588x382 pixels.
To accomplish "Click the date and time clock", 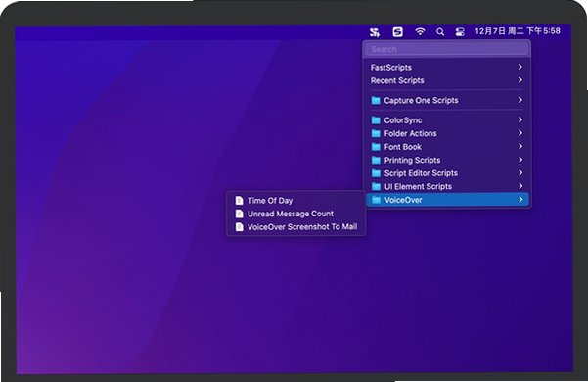I will [x=518, y=31].
